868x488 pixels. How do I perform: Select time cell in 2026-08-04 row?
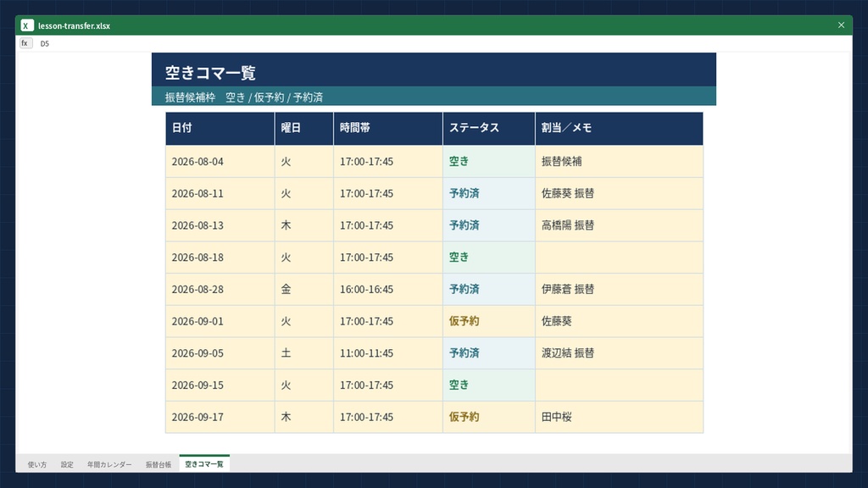click(388, 162)
